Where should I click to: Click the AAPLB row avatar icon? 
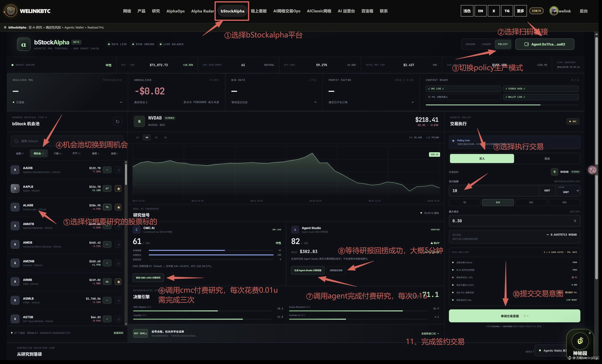point(15,188)
